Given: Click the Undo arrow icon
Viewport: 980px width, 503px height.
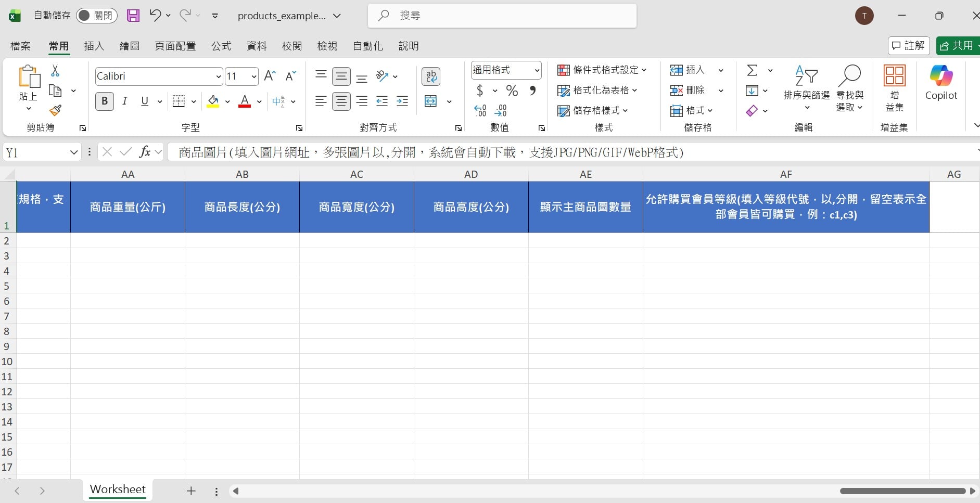Looking at the screenshot, I should 155,16.
